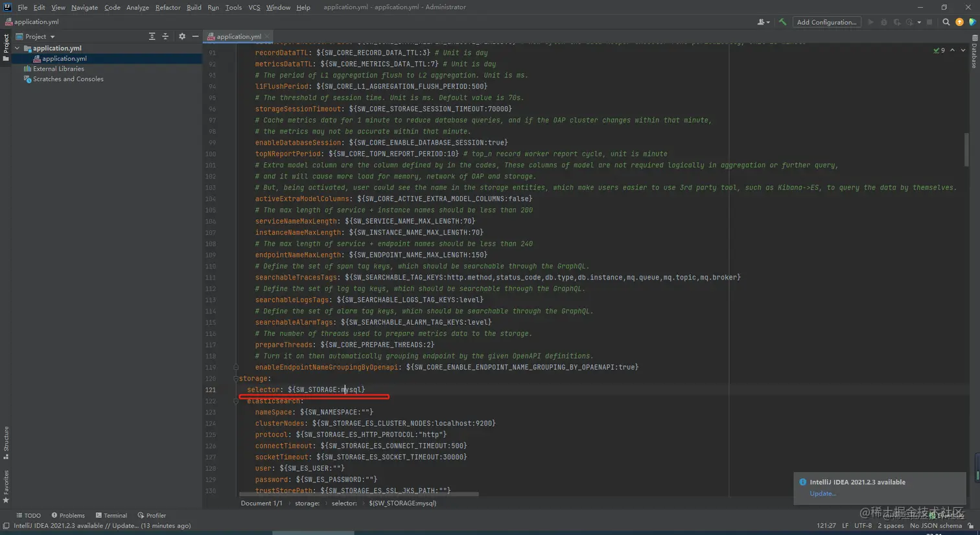This screenshot has height=535, width=980.
Task: Close the application.yml editor tab
Action: click(x=267, y=36)
